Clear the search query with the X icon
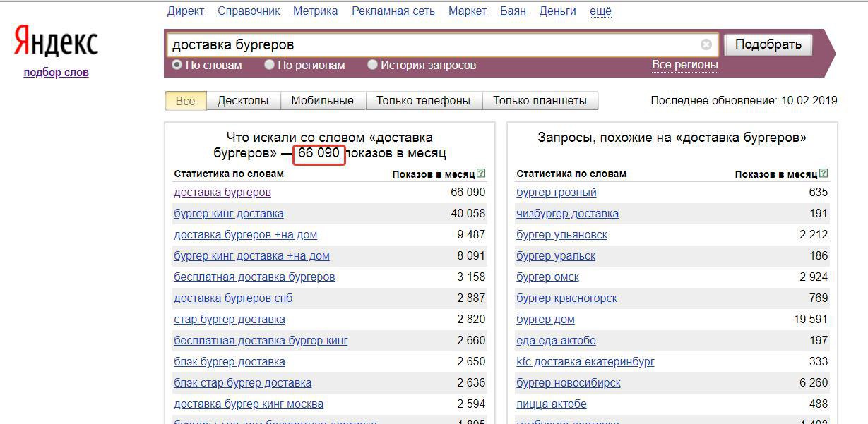This screenshot has width=868, height=424. (x=706, y=45)
